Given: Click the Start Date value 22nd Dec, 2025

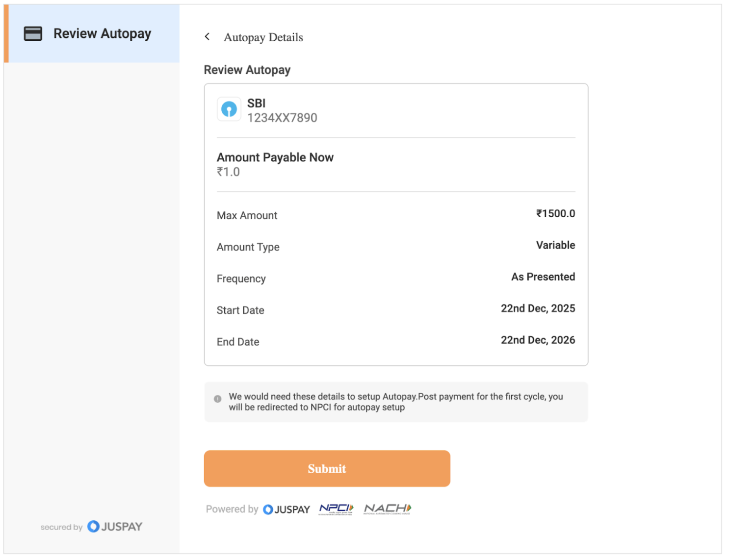Looking at the screenshot, I should tap(538, 308).
